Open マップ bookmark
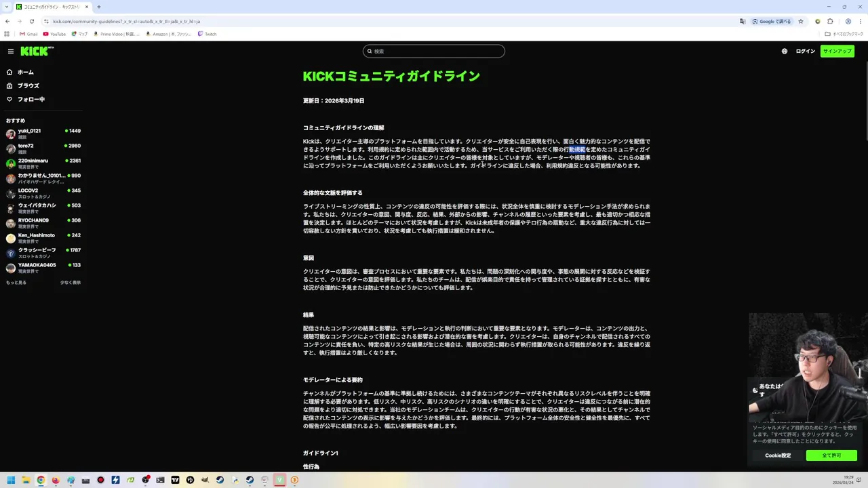Image resolution: width=868 pixels, height=488 pixels. point(79,34)
